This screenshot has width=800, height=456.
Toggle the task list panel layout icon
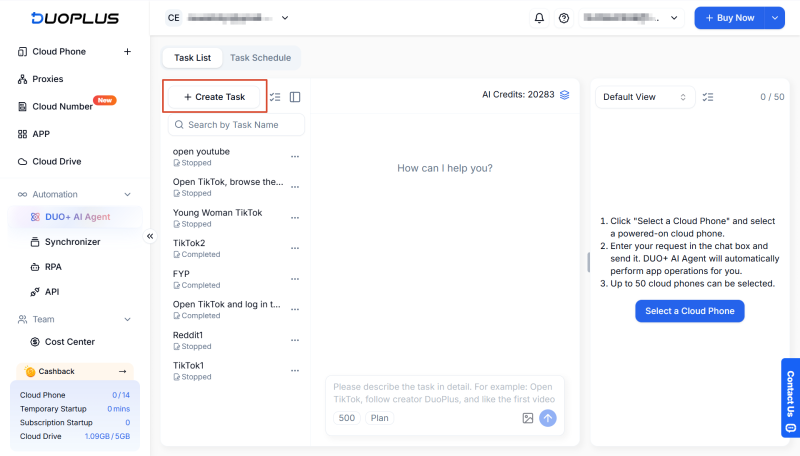295,97
